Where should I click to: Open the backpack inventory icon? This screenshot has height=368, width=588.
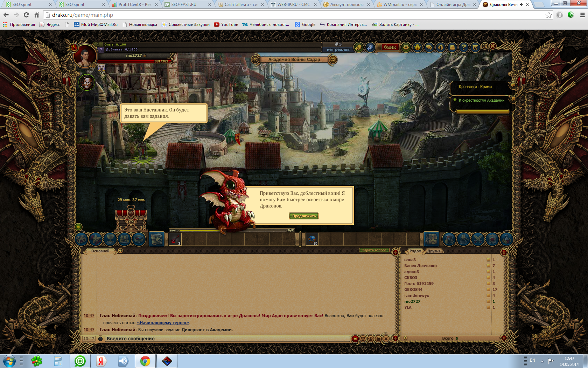tap(432, 239)
